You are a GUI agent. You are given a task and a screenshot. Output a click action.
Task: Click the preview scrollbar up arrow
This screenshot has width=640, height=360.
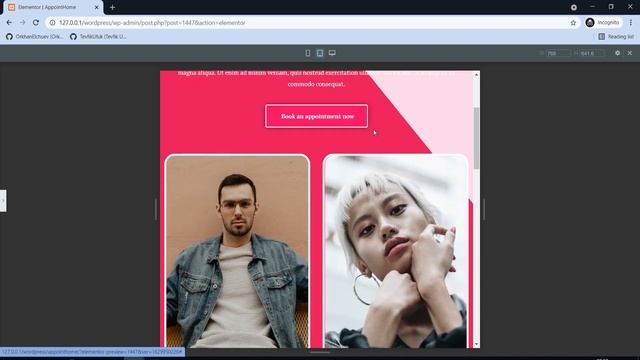click(476, 75)
